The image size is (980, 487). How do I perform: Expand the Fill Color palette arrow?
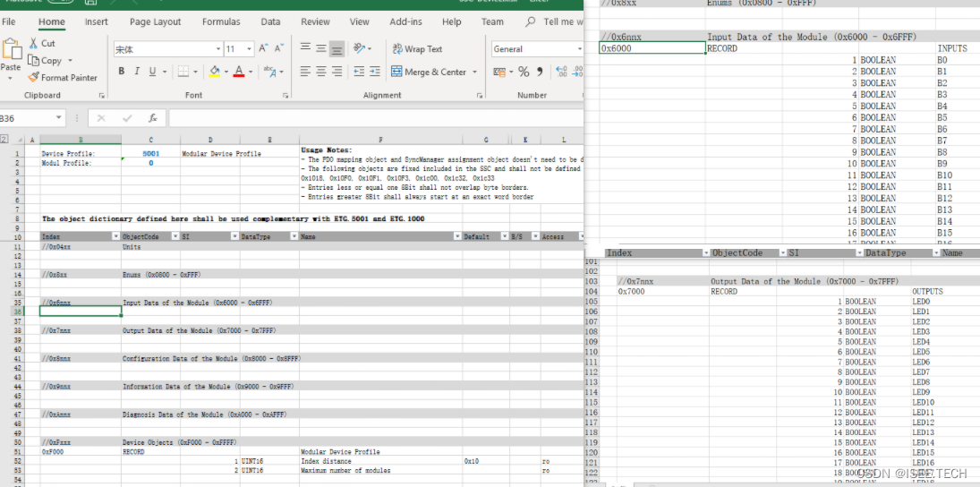[x=226, y=72]
